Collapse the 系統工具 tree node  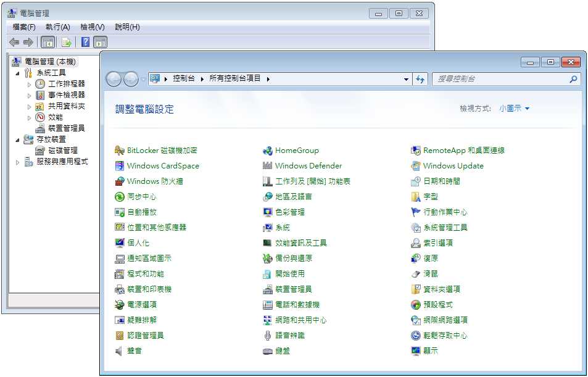18,73
